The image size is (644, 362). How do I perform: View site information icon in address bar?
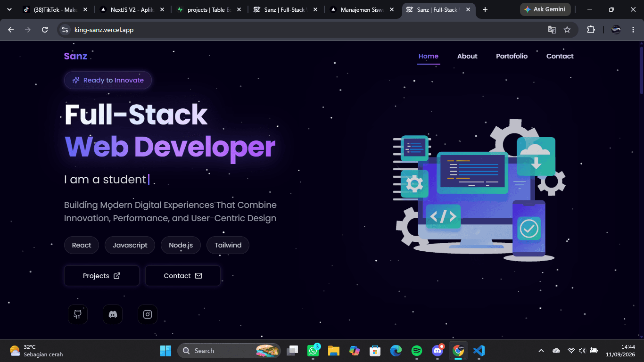pos(66,30)
